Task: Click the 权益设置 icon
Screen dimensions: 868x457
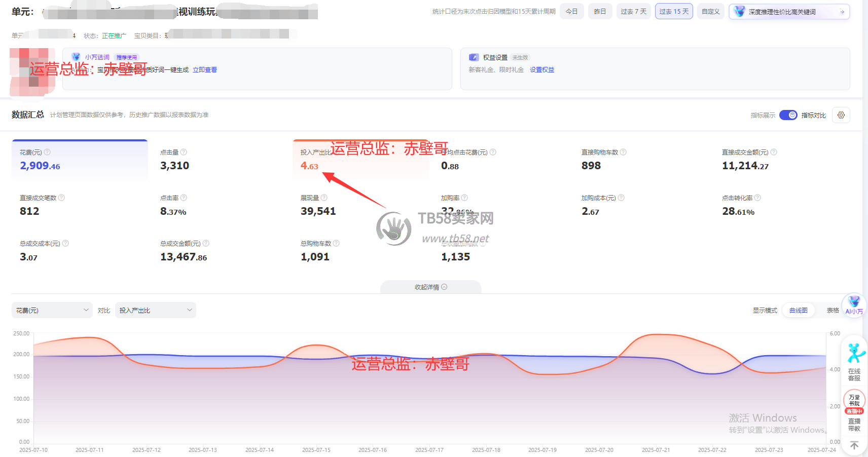Action: [474, 57]
